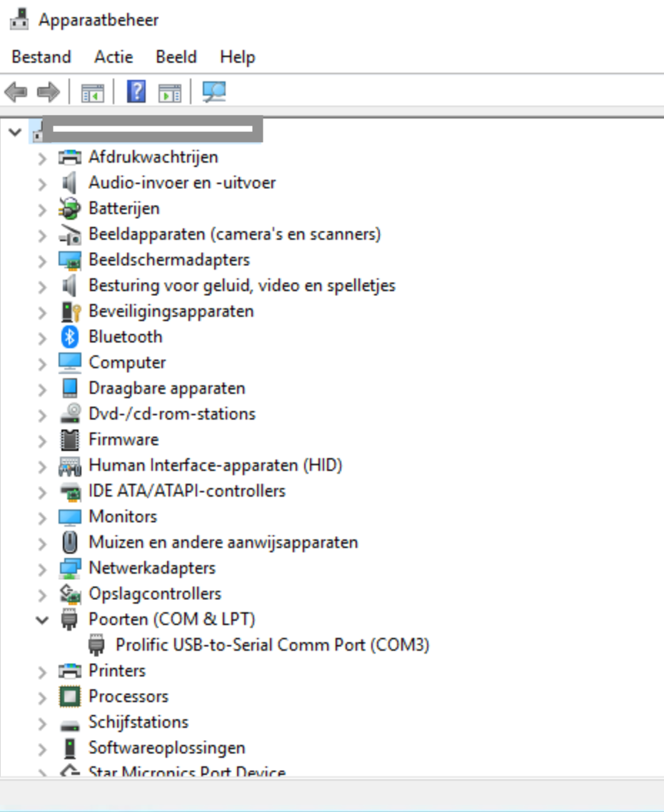The width and height of the screenshot is (664, 812).
Task: Collapse the root computer node
Action: click(x=15, y=131)
